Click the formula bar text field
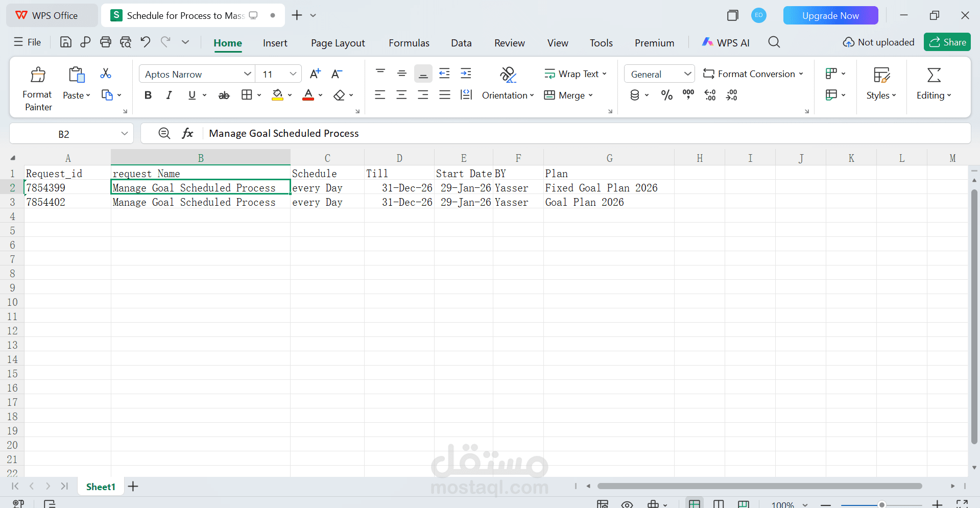980x508 pixels. click(587, 133)
